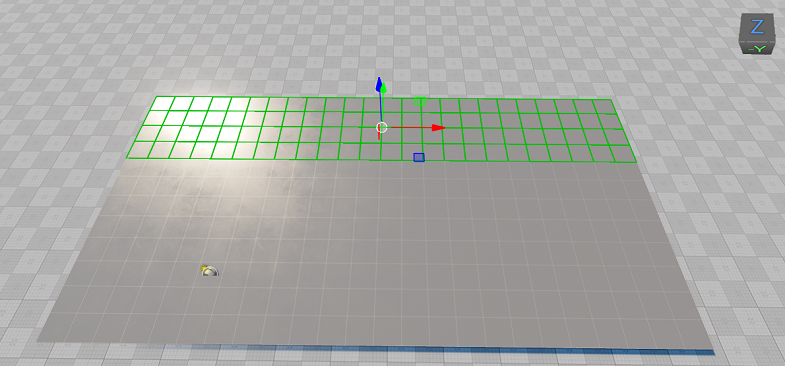Screen dimensions: 785x366
Task: Click the blue square plane handle
Action: pyautogui.click(x=419, y=158)
